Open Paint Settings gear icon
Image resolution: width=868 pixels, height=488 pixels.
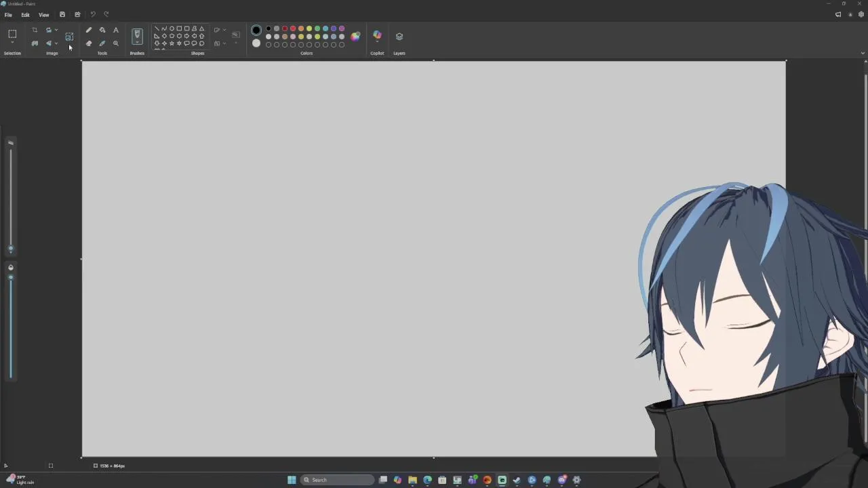(x=861, y=14)
